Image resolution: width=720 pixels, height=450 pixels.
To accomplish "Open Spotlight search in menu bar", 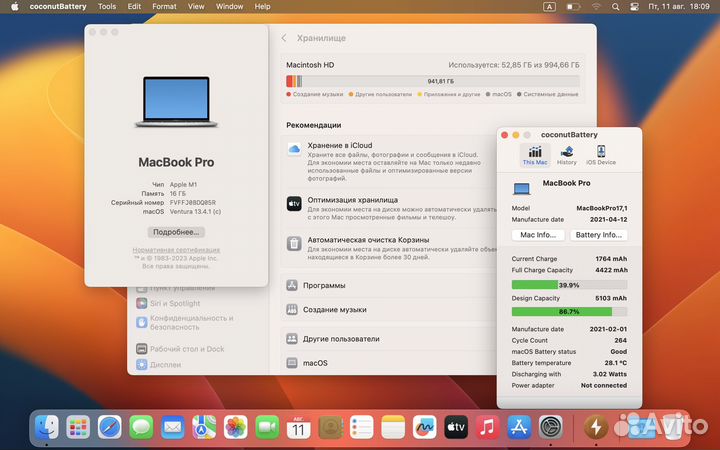I will click(615, 6).
